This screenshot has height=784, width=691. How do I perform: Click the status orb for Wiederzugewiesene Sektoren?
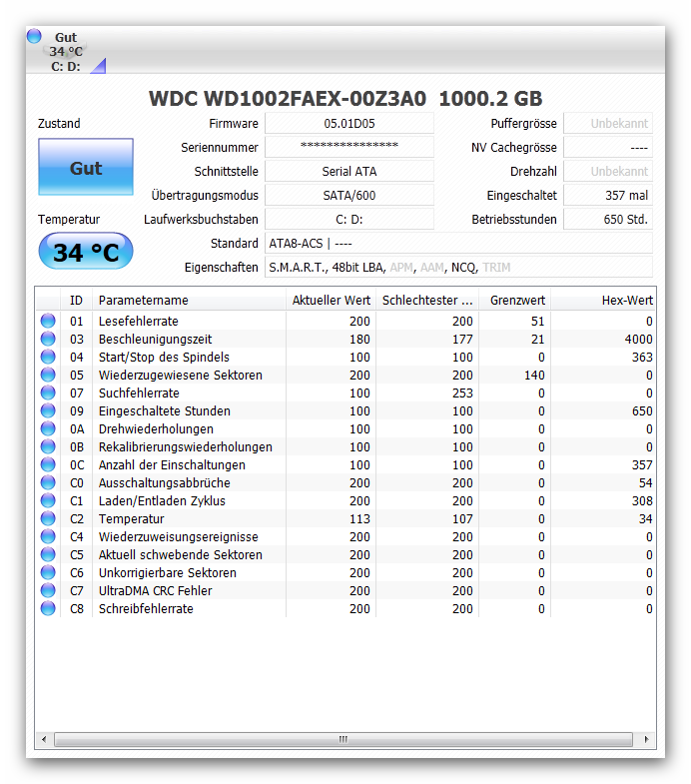click(48, 375)
